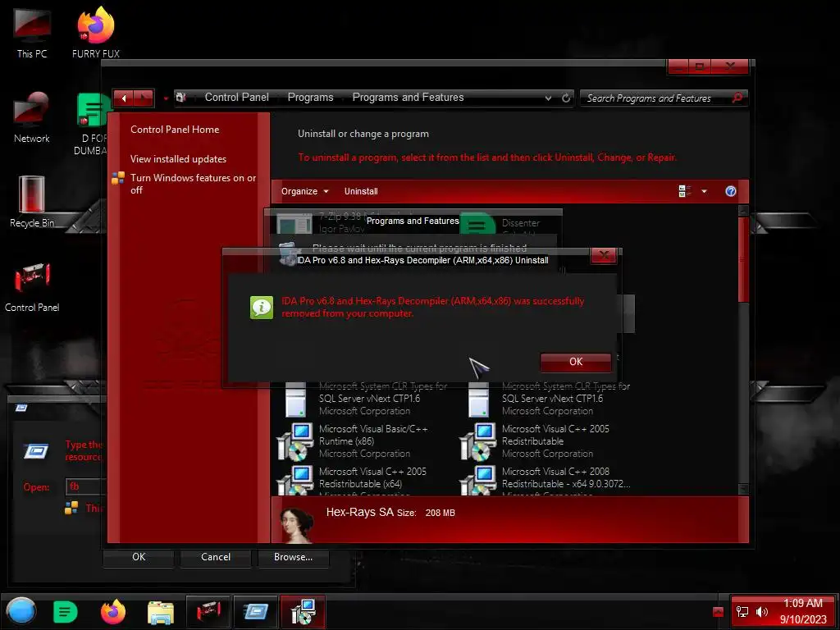This screenshot has height=630, width=840.
Task: Select Microsoft Visual C++ 2008 Redistributable x64 entry
Action: tap(546, 480)
